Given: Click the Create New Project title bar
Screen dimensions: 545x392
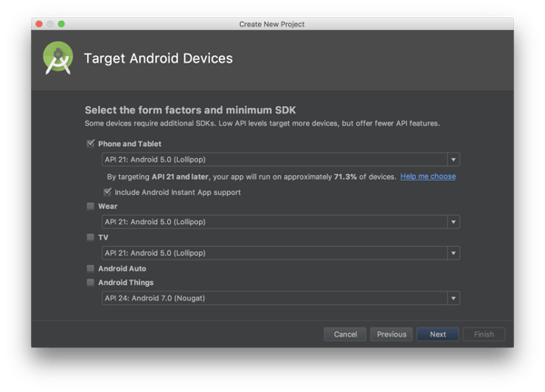Looking at the screenshot, I should click(272, 23).
